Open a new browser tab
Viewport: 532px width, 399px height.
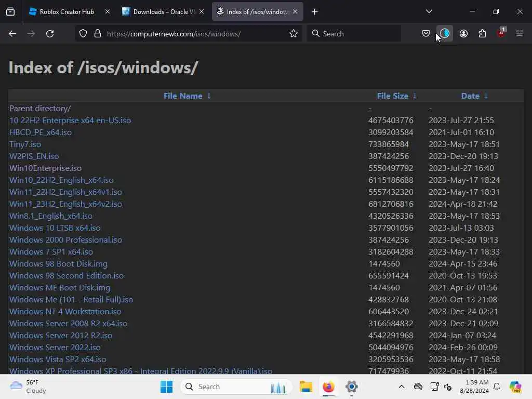(314, 12)
